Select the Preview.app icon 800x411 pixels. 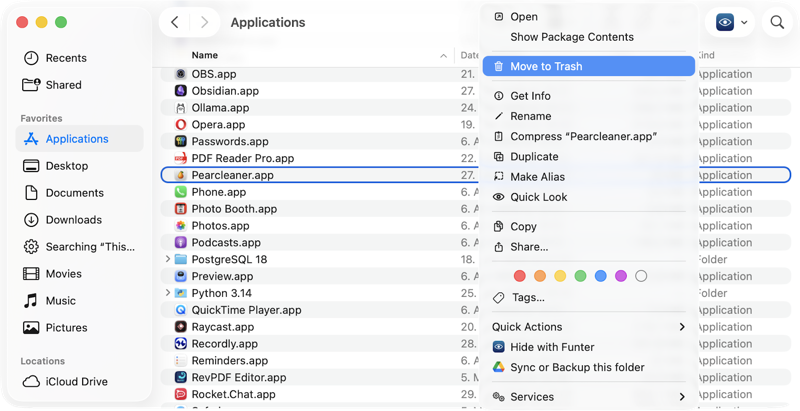click(181, 276)
